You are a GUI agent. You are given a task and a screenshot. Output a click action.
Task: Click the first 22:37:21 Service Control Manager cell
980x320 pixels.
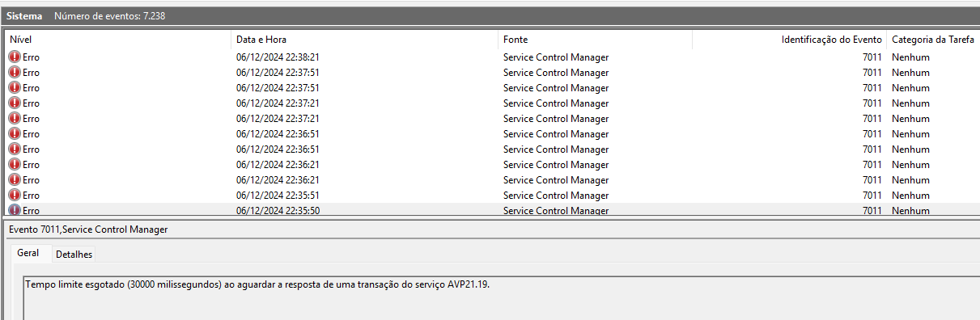pos(556,103)
